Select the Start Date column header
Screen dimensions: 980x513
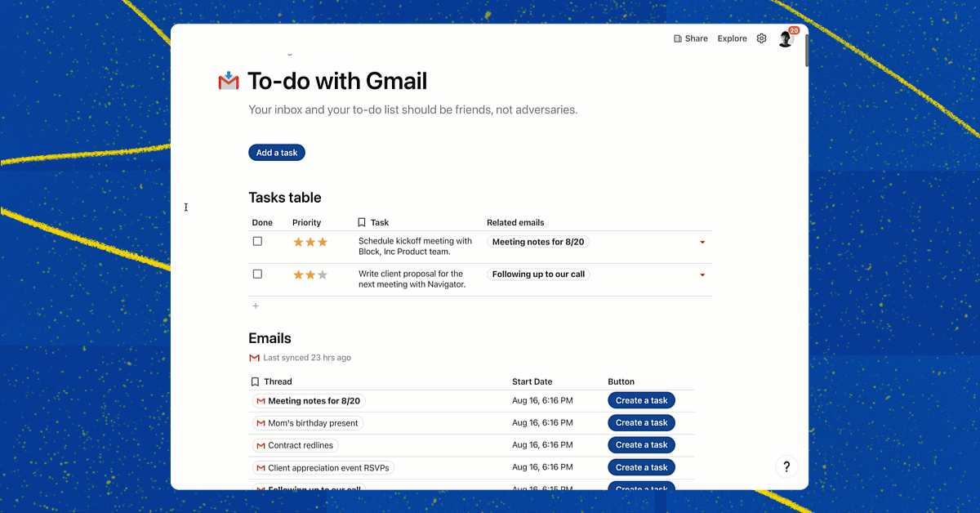[532, 381]
